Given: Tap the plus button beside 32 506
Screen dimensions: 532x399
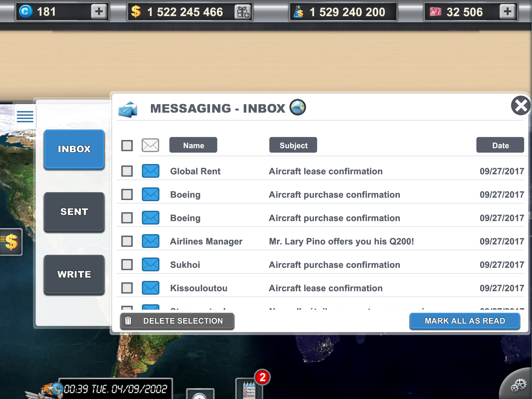Looking at the screenshot, I should pyautogui.click(x=507, y=12).
